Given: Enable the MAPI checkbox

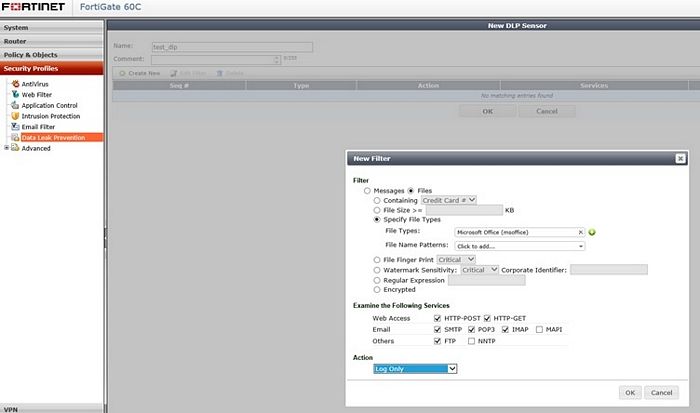Looking at the screenshot, I should [x=539, y=330].
